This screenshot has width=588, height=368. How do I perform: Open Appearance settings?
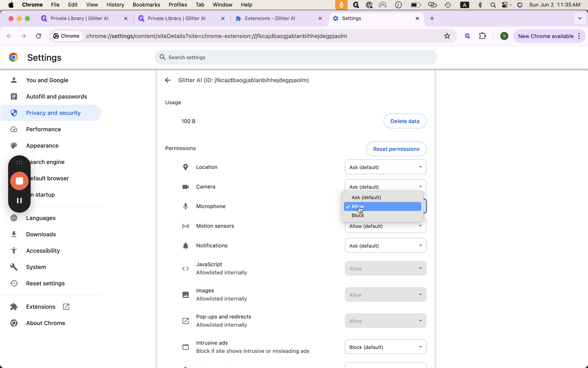(51, 145)
